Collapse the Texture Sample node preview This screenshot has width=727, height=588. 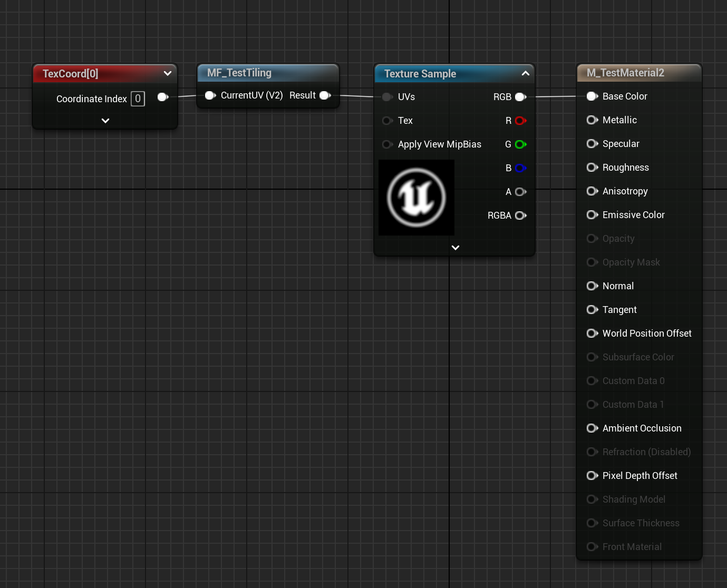click(525, 74)
